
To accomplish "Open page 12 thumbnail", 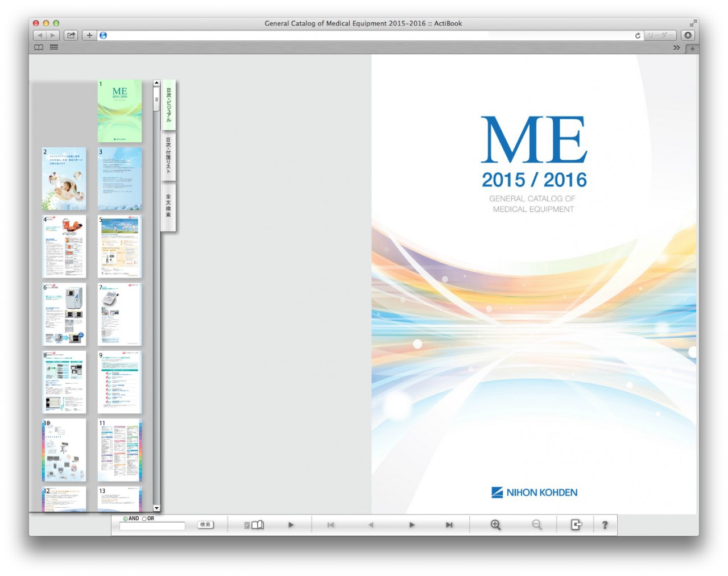I will [x=64, y=499].
